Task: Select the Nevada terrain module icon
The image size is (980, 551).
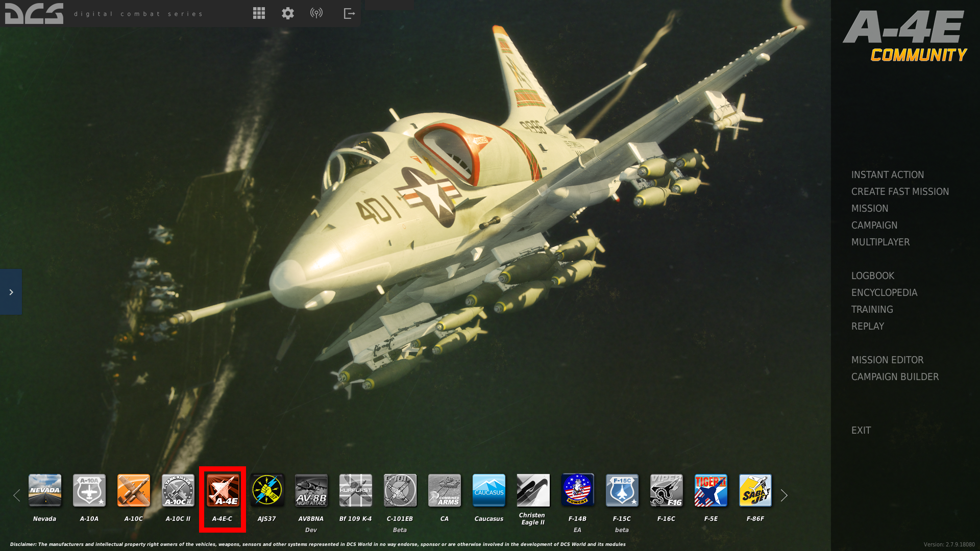Action: [45, 490]
